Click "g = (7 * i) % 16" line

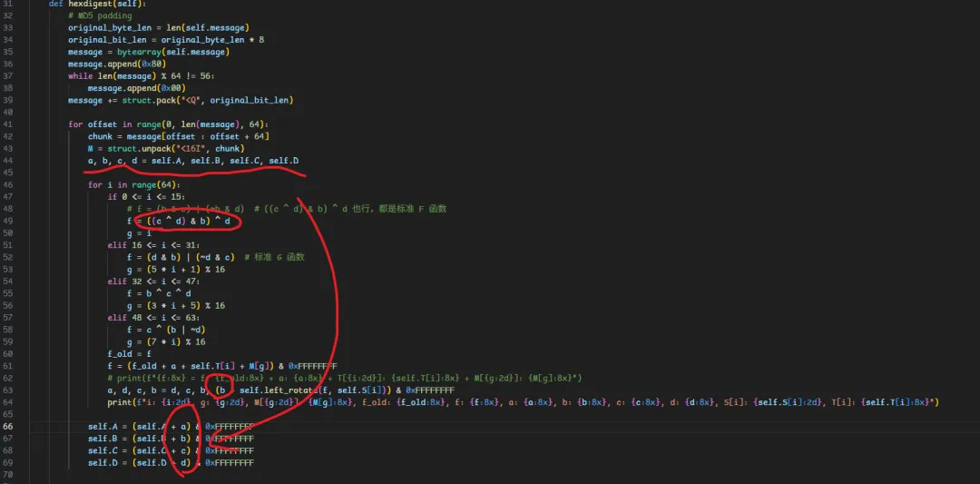166,342
